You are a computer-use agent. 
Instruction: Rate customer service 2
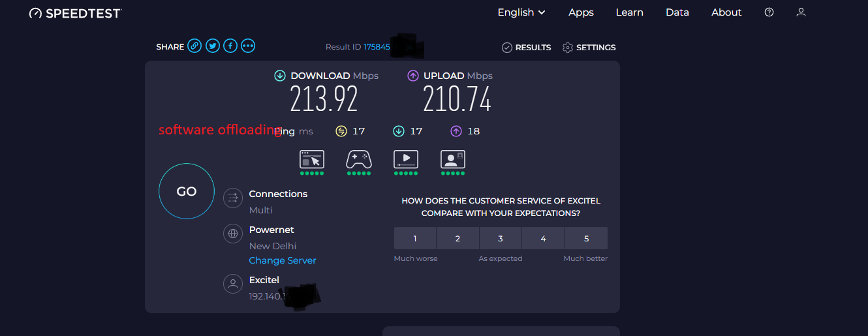(458, 238)
